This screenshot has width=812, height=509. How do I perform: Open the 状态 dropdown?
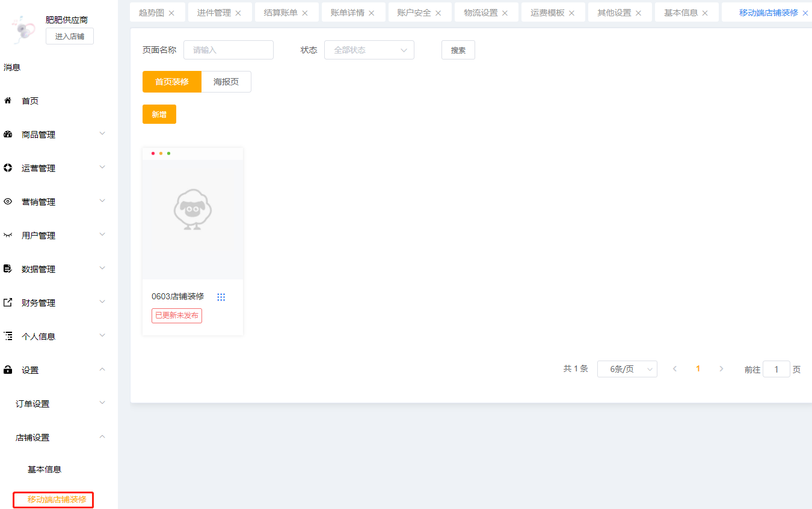(369, 50)
